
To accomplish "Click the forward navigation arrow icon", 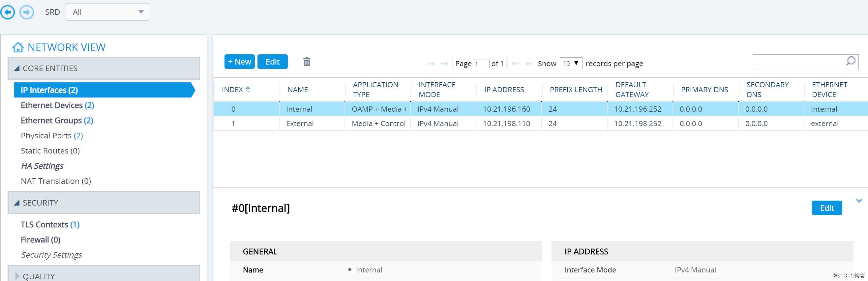I will point(27,13).
